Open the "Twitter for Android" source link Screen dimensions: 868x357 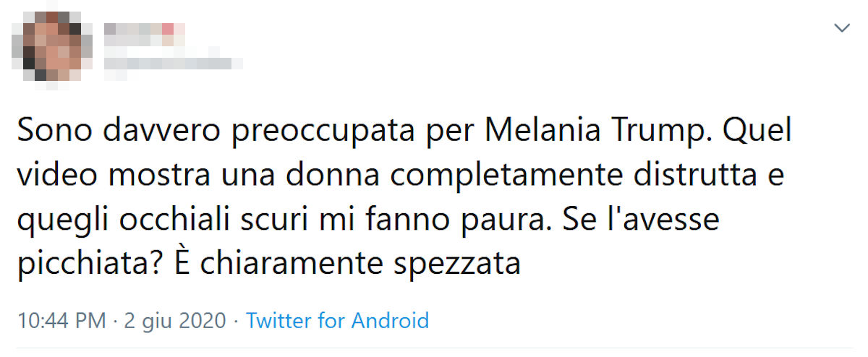coord(337,320)
